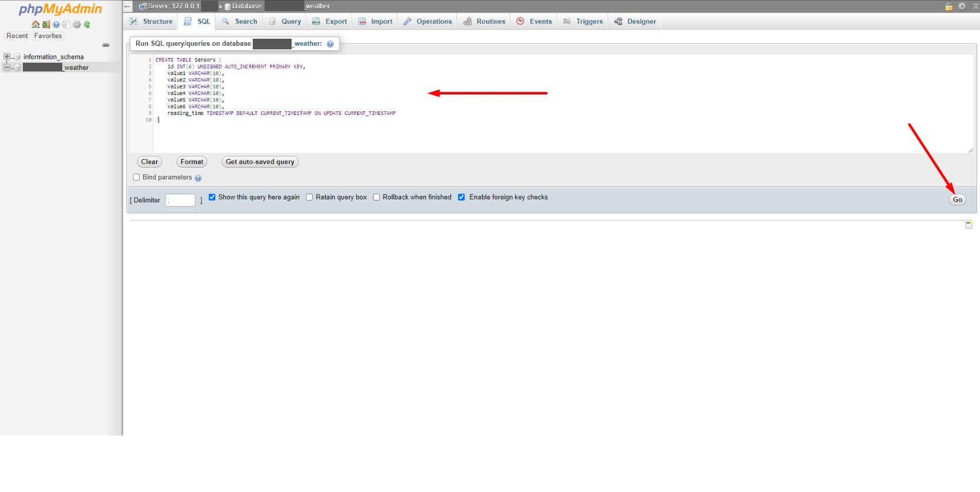
Task: Switch to the Operations tab
Action: coord(428,22)
